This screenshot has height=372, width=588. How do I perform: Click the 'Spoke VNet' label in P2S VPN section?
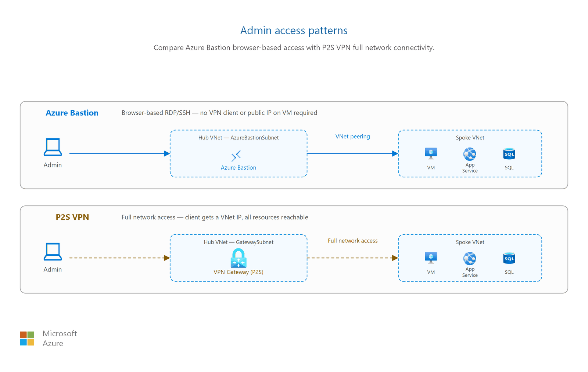(x=470, y=242)
